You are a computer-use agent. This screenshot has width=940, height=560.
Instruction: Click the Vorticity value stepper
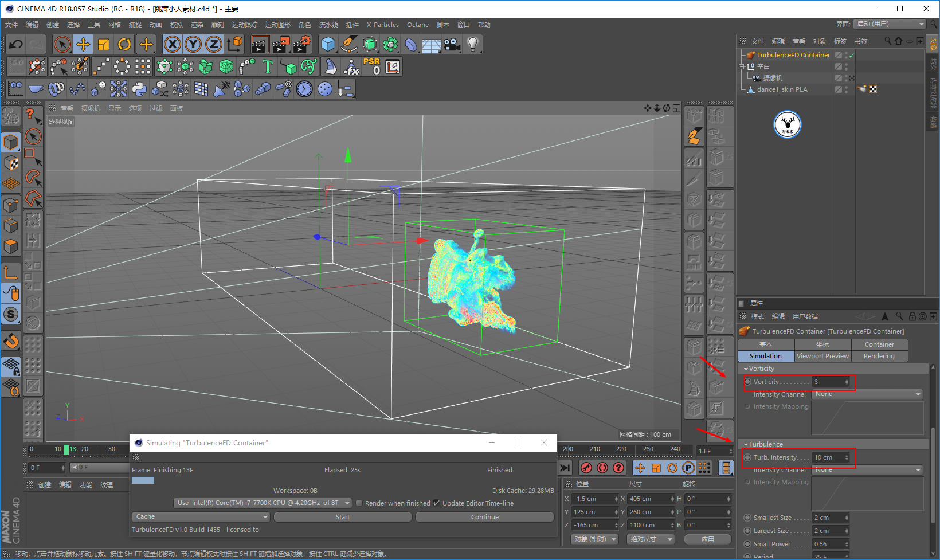point(847,382)
